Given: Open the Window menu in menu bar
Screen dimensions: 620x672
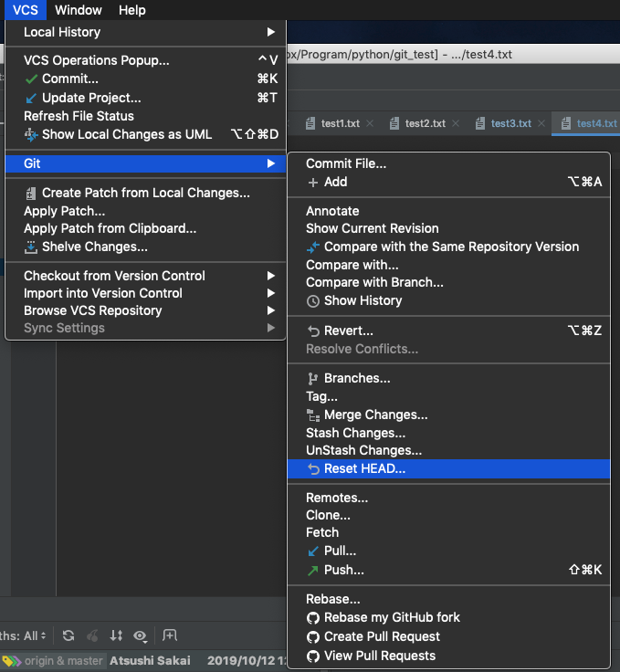Looking at the screenshot, I should pos(79,10).
